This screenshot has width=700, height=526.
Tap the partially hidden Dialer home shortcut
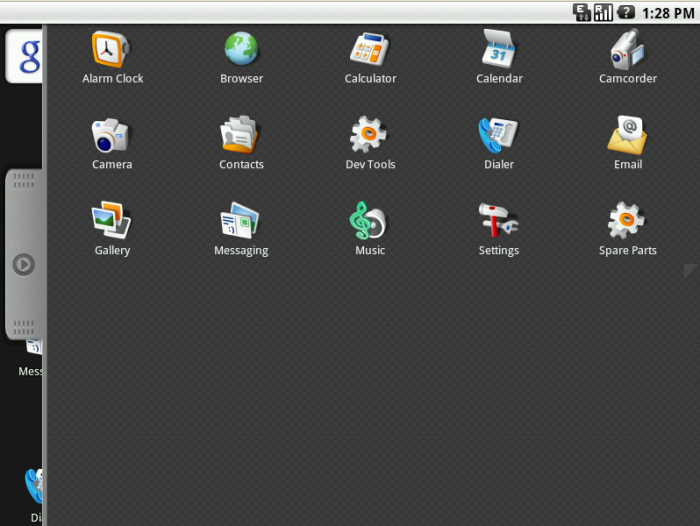coord(33,496)
